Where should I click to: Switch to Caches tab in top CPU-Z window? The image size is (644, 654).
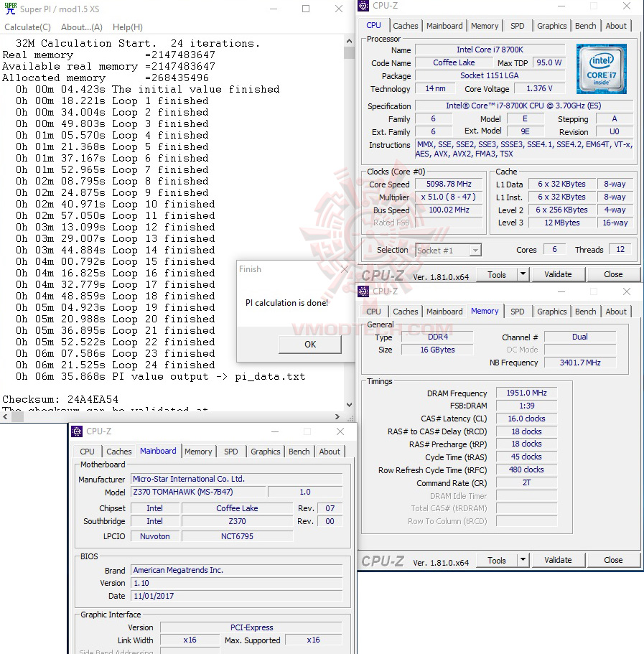click(x=405, y=25)
